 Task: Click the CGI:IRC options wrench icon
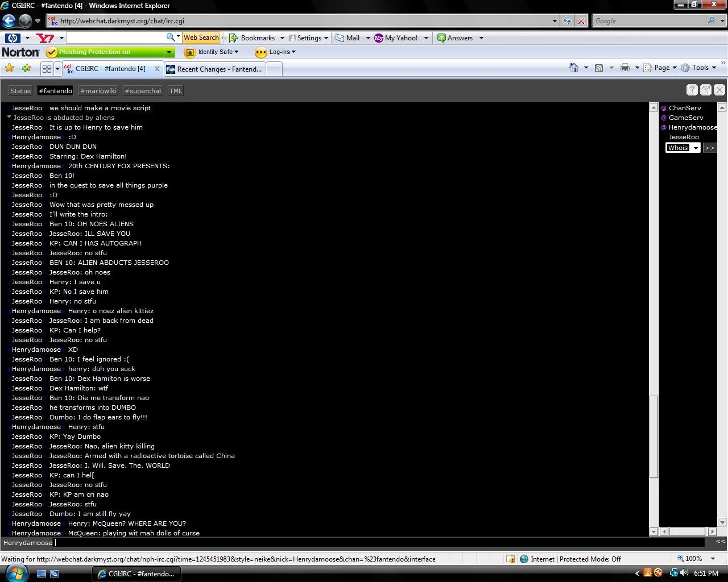click(706, 90)
